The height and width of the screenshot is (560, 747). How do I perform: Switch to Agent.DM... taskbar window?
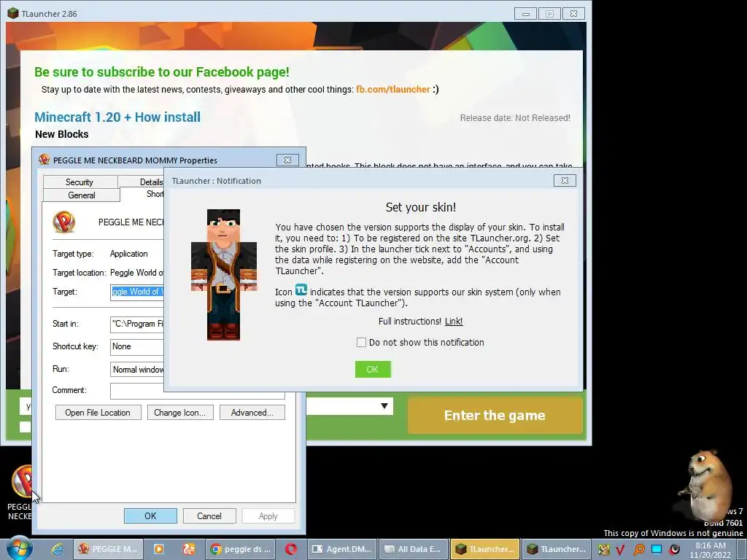(341, 549)
